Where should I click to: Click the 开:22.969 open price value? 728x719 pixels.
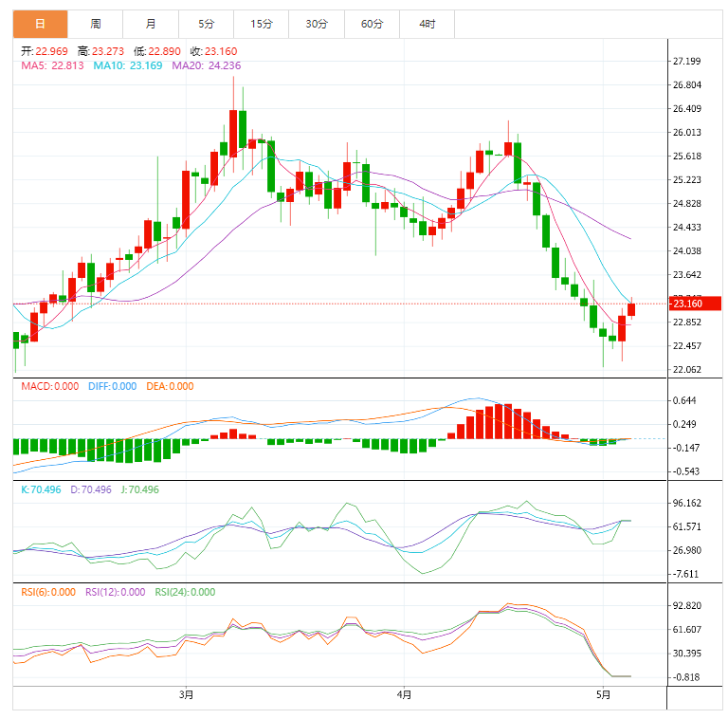pos(45,51)
